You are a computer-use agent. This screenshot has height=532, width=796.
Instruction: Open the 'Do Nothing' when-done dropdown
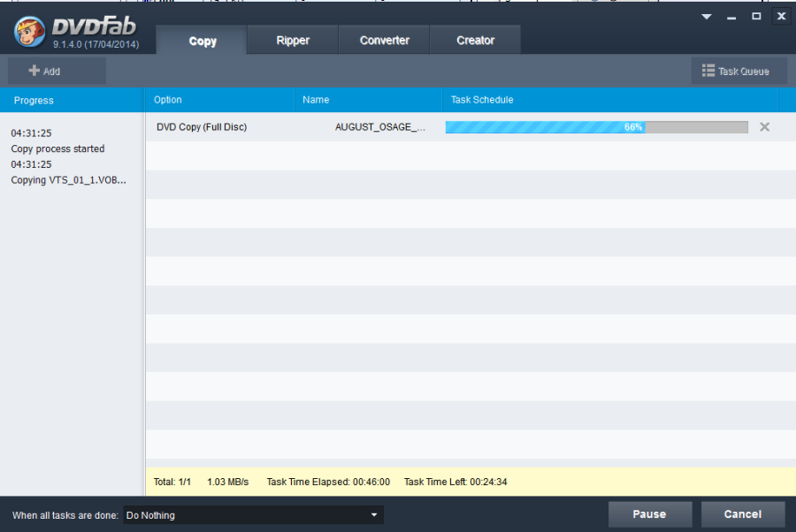[x=253, y=514]
